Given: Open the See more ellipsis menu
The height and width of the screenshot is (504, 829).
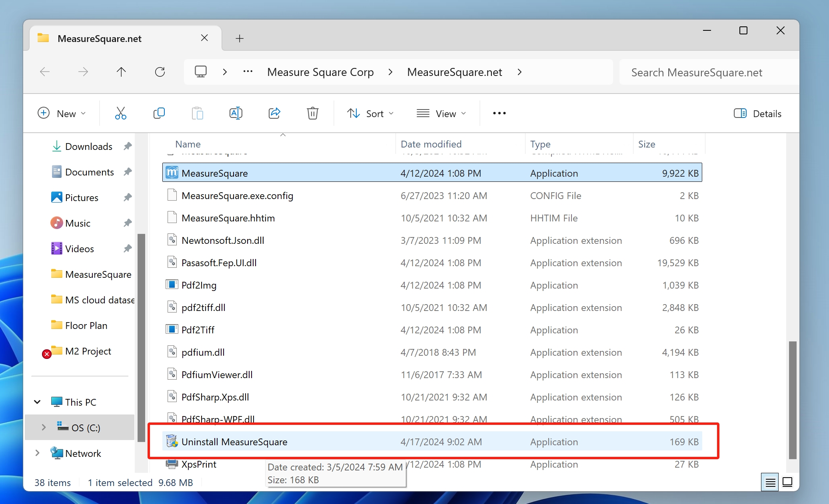Looking at the screenshot, I should (x=499, y=114).
